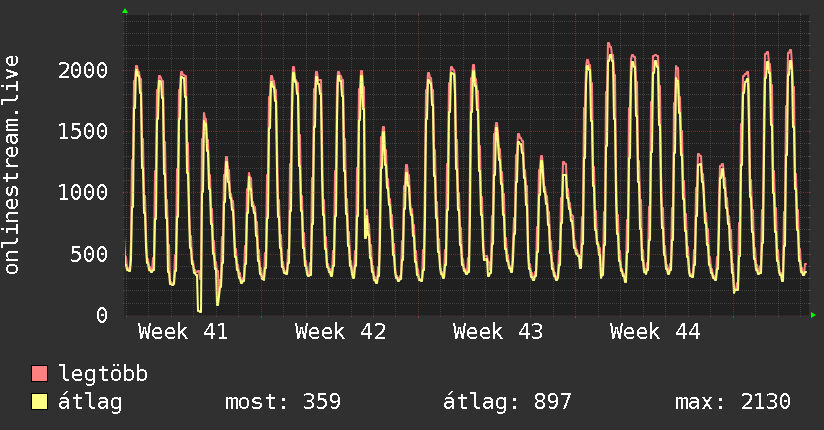Screen dimensions: 824x430
Task: Click the green arrow at top of y-axis
Action: click(125, 11)
